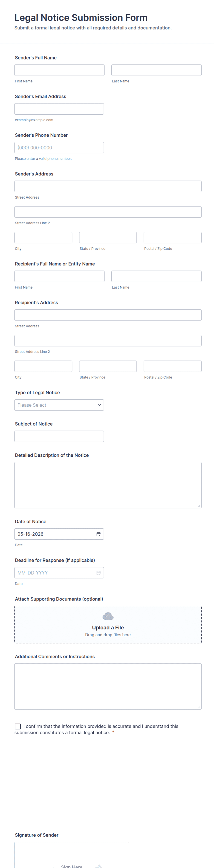This screenshot has height=868, width=214.
Task: Focus Sender's Email Address field
Action: 59,109
